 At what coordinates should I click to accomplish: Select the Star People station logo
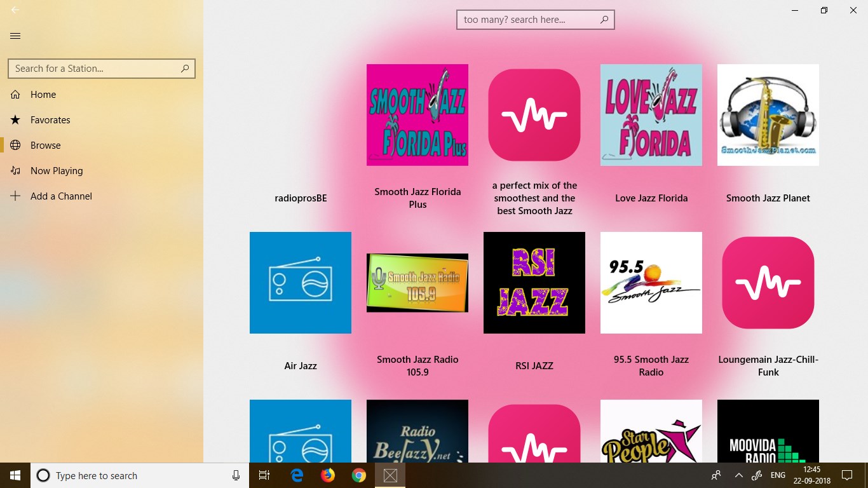pos(651,431)
